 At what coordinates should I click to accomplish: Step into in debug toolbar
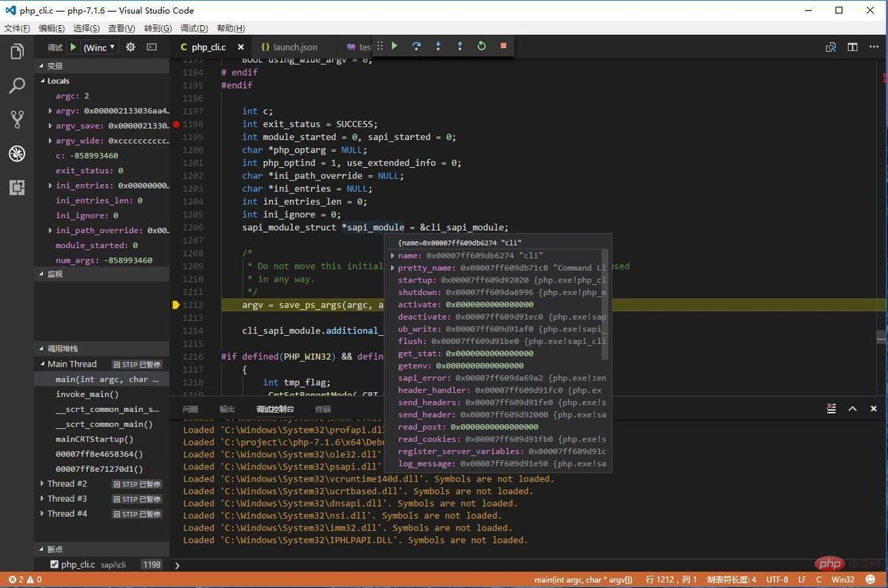tap(438, 46)
